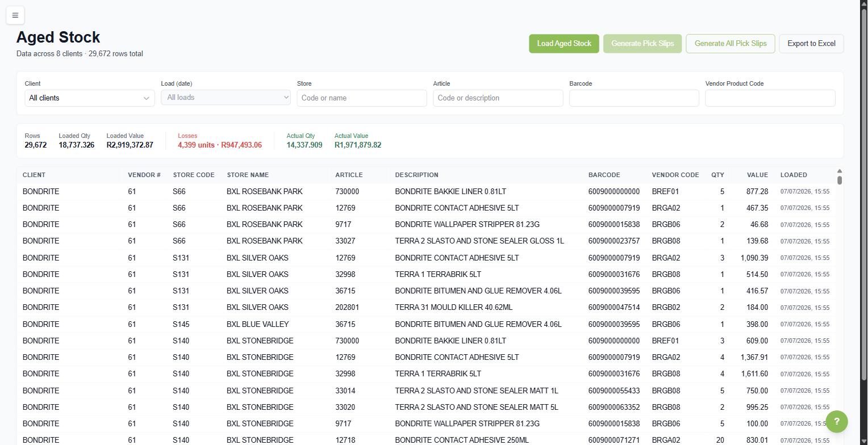Click the CLIENT column header
The width and height of the screenshot is (868, 445).
(x=34, y=175)
